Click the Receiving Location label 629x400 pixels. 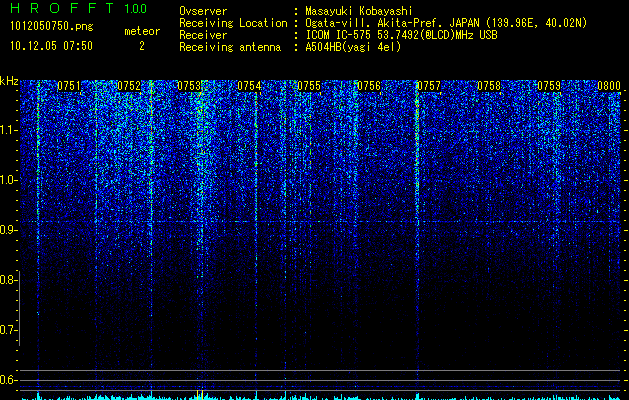click(x=233, y=23)
